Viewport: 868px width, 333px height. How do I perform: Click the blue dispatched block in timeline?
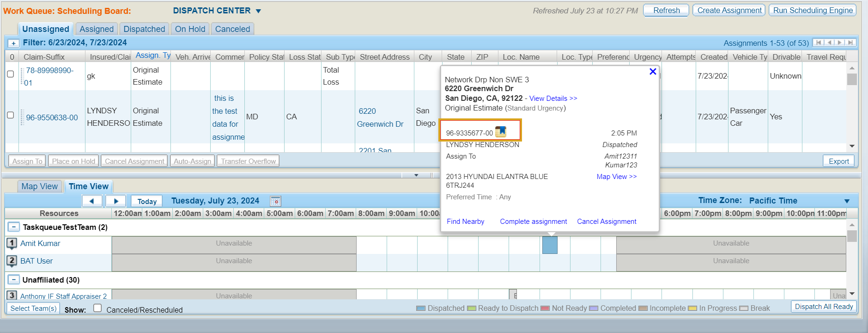pyautogui.click(x=550, y=245)
